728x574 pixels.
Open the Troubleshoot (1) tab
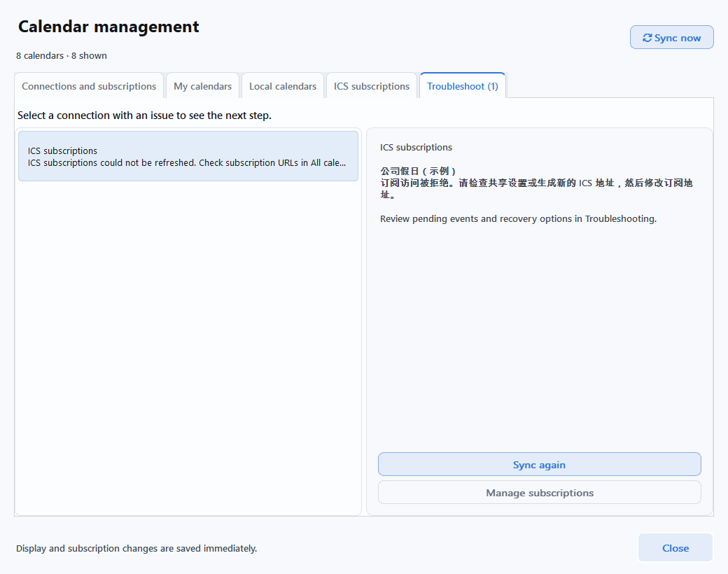click(463, 86)
